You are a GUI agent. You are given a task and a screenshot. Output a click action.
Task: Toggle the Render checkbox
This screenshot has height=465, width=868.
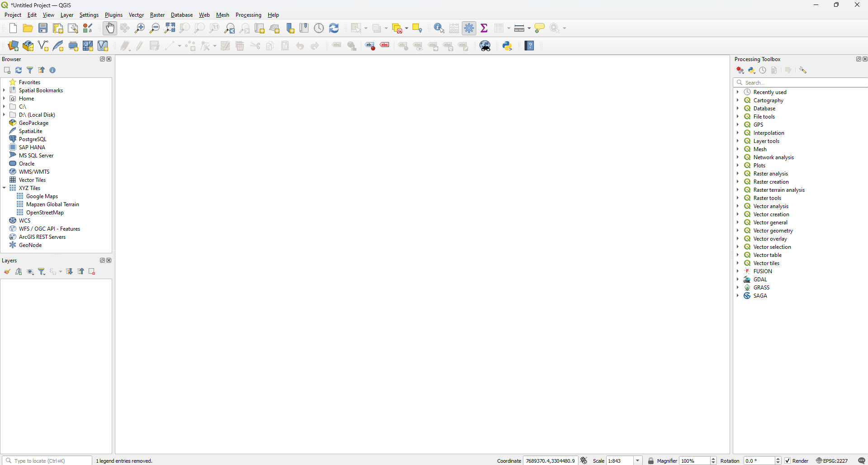787,460
